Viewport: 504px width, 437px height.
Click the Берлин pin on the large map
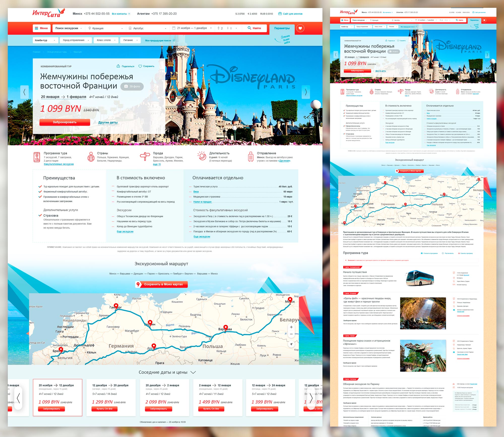[x=150, y=323]
